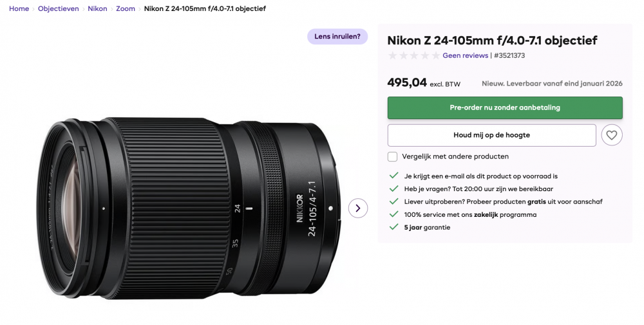
Task: Click the current page breadcrumb Nikon Z 24-105mm
Action: pos(205,8)
